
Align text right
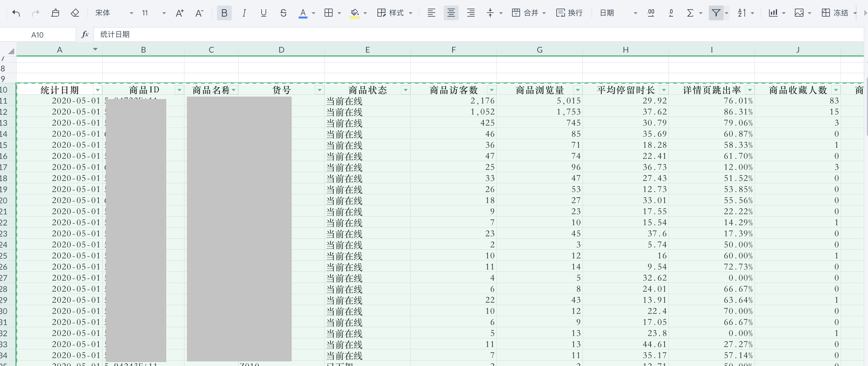tap(471, 13)
